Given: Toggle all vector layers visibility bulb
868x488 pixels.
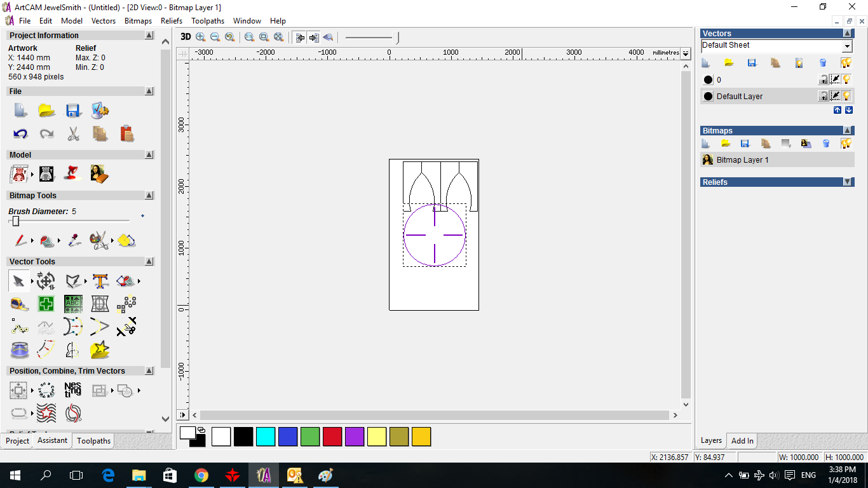Looking at the screenshot, I should tap(846, 62).
